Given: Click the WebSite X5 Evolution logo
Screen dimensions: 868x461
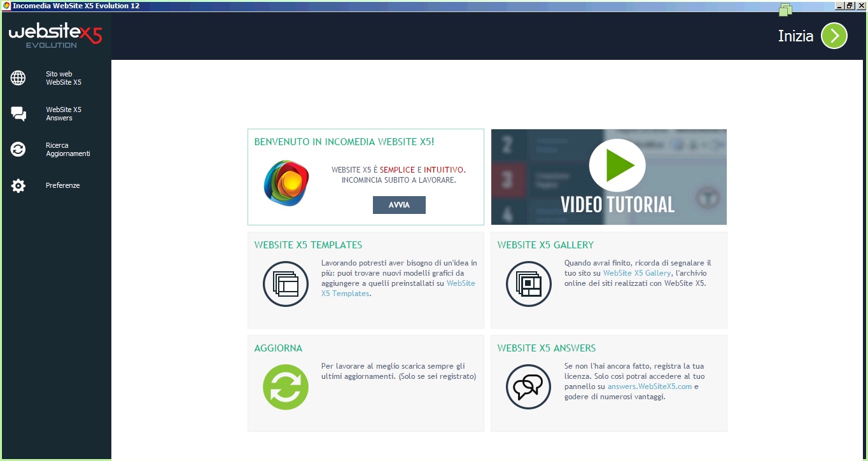Looking at the screenshot, I should (x=55, y=36).
